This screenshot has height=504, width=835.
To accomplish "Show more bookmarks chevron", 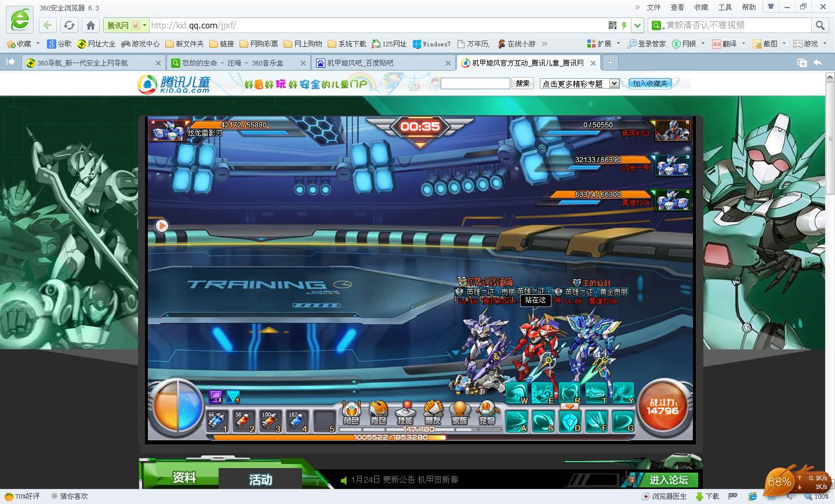I will pyautogui.click(x=544, y=43).
